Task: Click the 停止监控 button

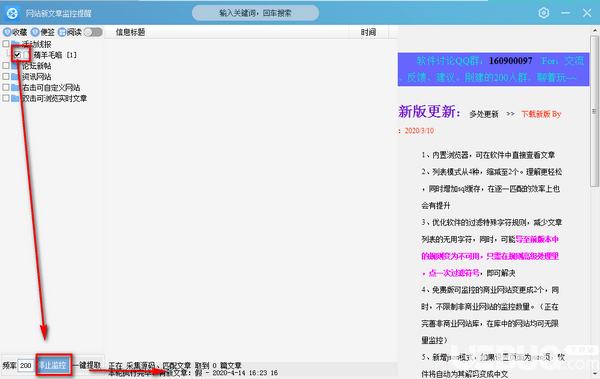Action: point(53,365)
